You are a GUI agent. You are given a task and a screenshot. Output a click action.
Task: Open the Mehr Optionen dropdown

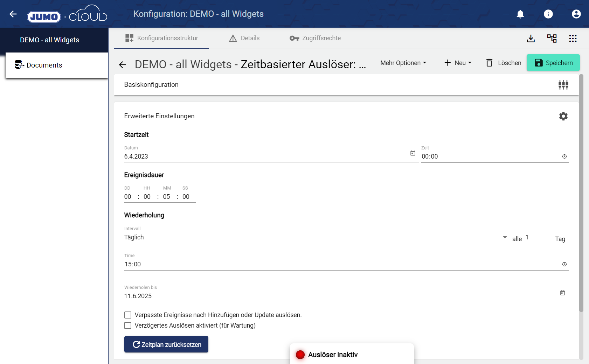403,63
